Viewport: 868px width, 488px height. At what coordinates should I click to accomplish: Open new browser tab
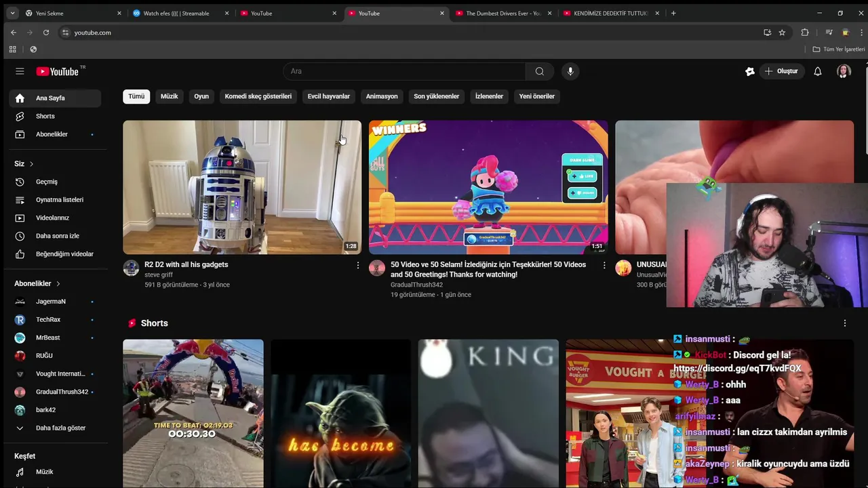point(673,13)
